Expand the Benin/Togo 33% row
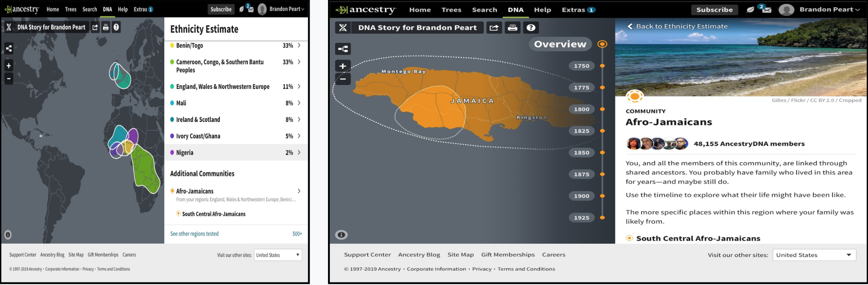This screenshot has width=868, height=285. 236,46
